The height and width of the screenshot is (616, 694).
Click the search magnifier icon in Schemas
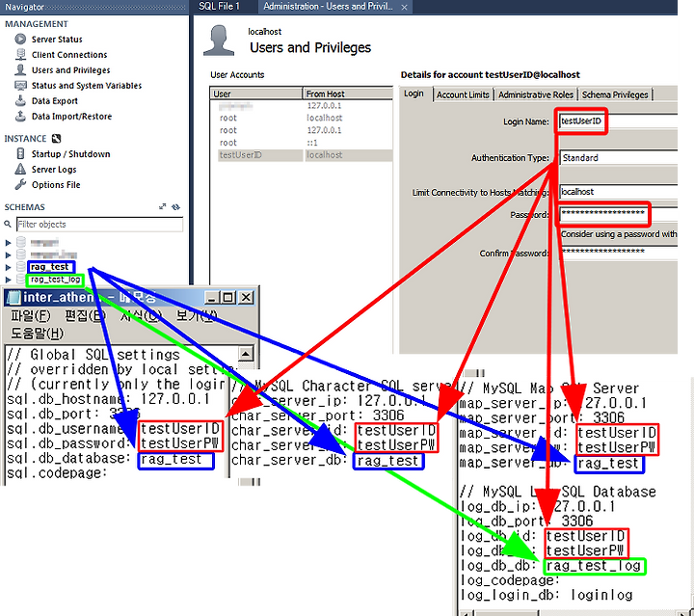(x=8, y=225)
